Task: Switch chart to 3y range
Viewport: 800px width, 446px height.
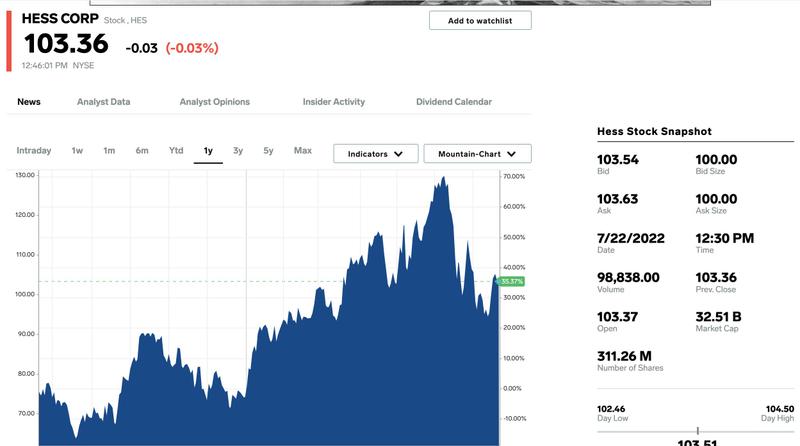Action: click(x=238, y=151)
